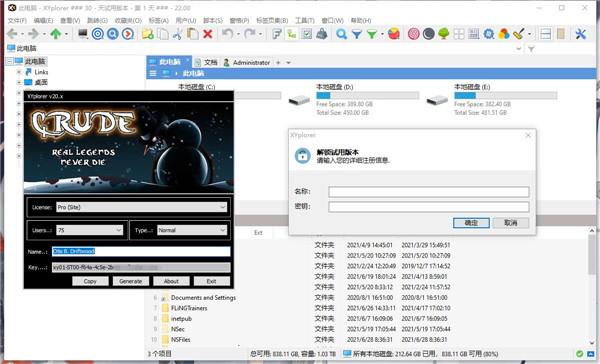
Task: Open the drives monitor icon in the toolbar
Action: pos(83,34)
